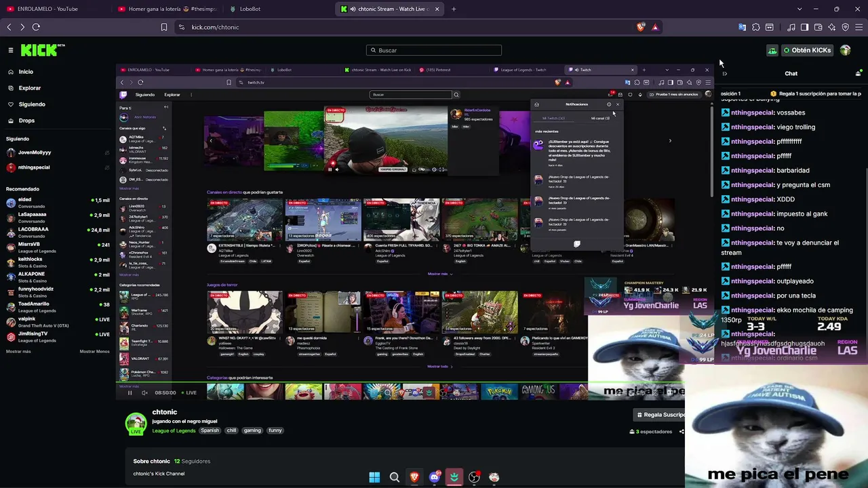The height and width of the screenshot is (488, 868).
Task: Click the Kick Buscar search field
Action: point(434,50)
